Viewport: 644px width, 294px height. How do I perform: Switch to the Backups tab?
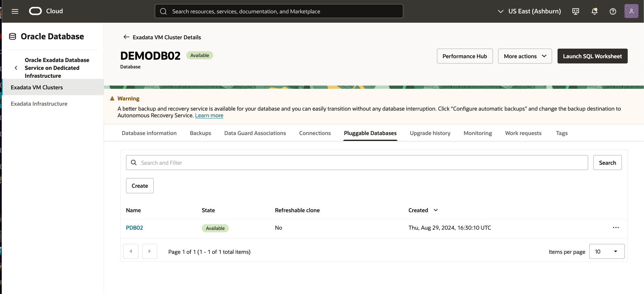[x=200, y=133]
